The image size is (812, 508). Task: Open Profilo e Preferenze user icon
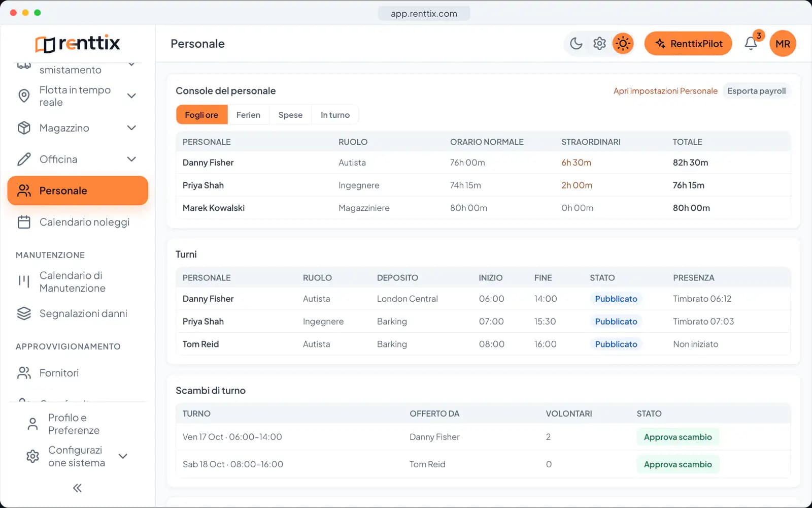coord(32,424)
